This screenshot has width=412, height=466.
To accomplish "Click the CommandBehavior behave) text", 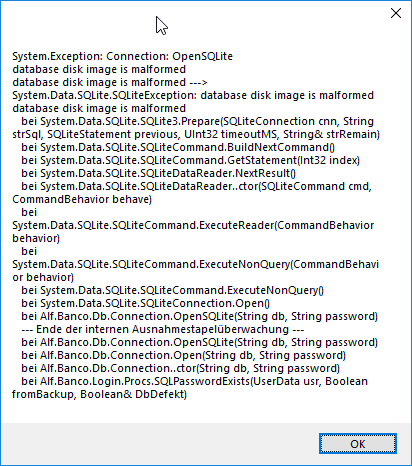I will coord(82,199).
